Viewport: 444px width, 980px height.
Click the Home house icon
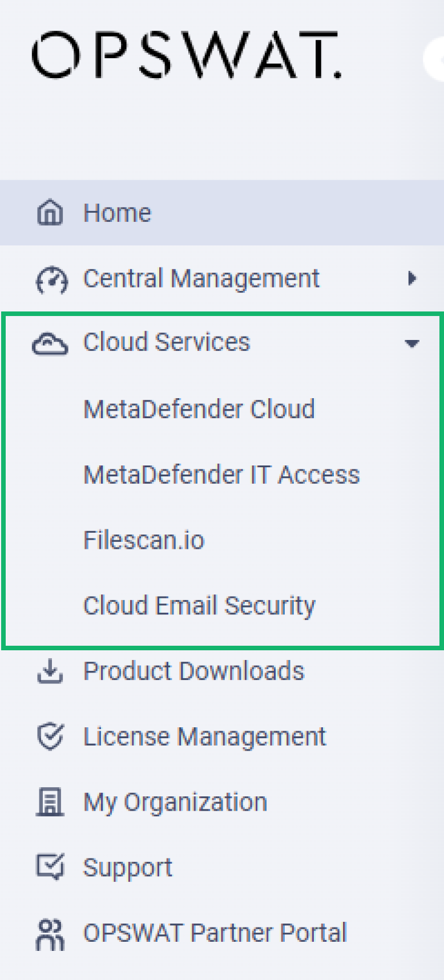50,213
